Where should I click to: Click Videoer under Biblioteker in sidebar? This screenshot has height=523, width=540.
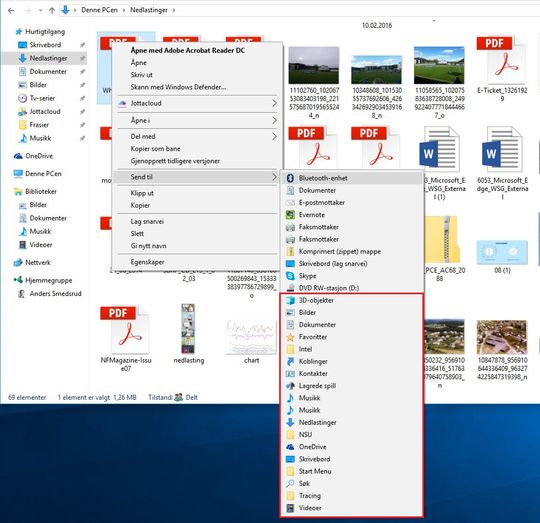click(x=41, y=245)
